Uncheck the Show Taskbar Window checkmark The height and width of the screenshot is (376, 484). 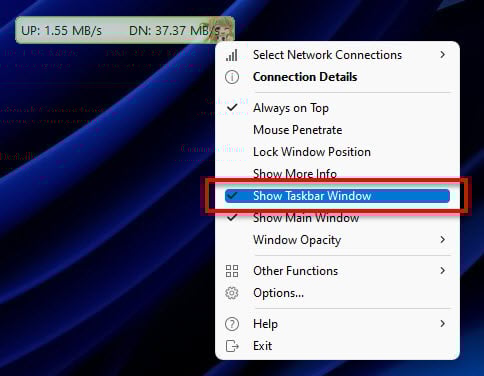(232, 195)
